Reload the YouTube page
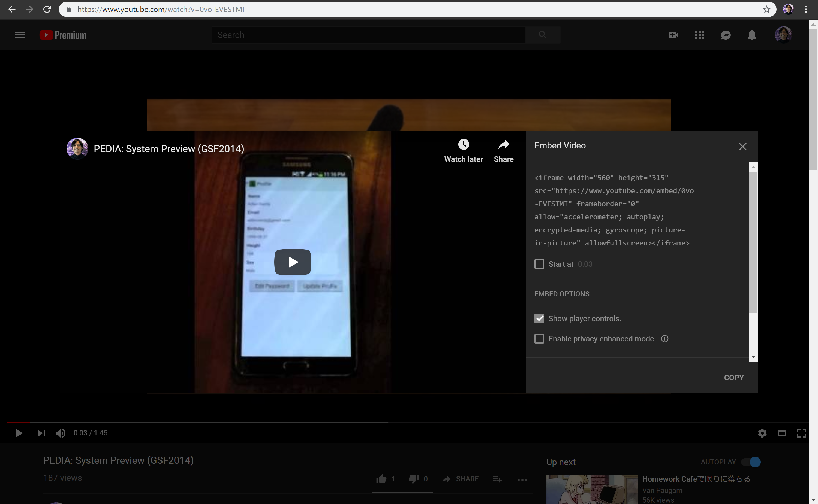Screen dimensions: 818x504 47,9
